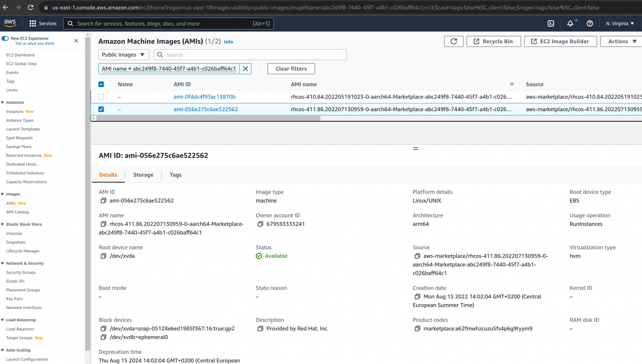Refresh the AMI list

pyautogui.click(x=454, y=41)
